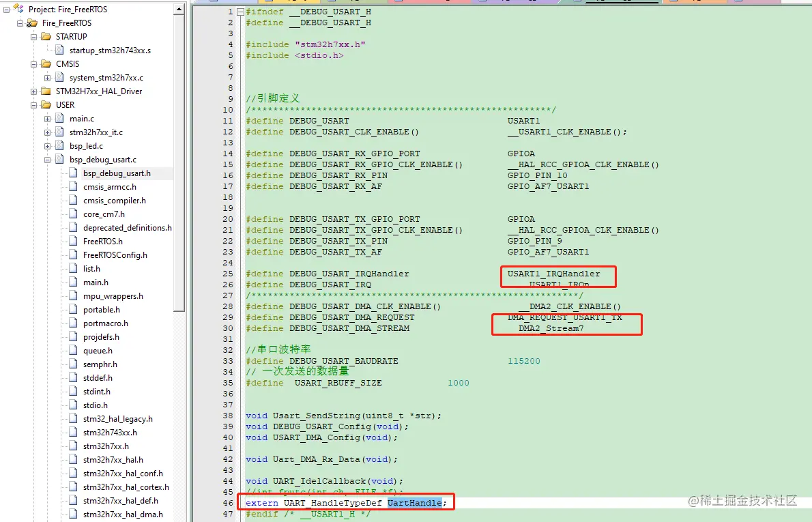Click the startup_stm32h743xx.s file icon
Screen dimensions: 812x522
pos(59,50)
